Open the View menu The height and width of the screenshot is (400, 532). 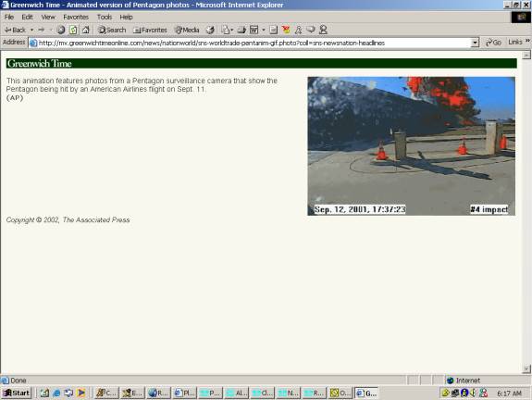48,17
